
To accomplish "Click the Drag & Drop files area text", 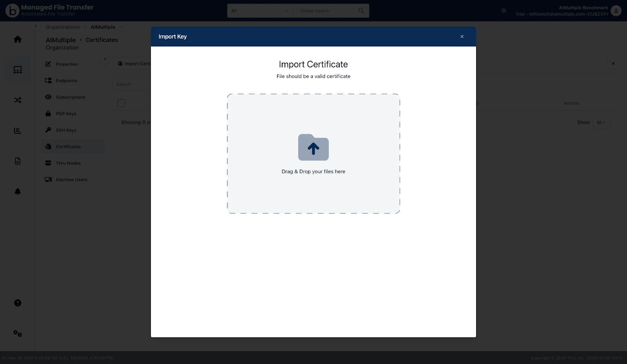I will click(x=313, y=172).
